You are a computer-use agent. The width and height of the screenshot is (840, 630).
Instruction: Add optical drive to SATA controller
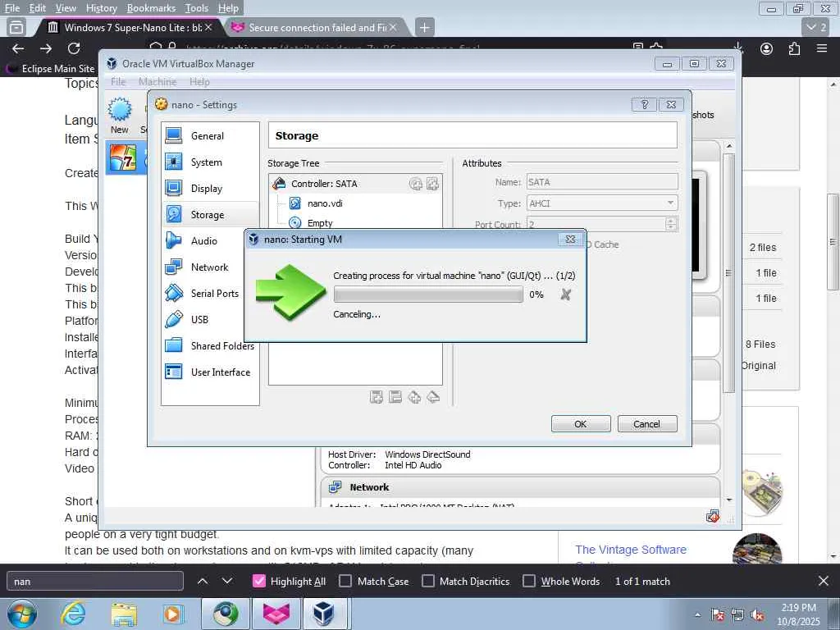point(416,184)
